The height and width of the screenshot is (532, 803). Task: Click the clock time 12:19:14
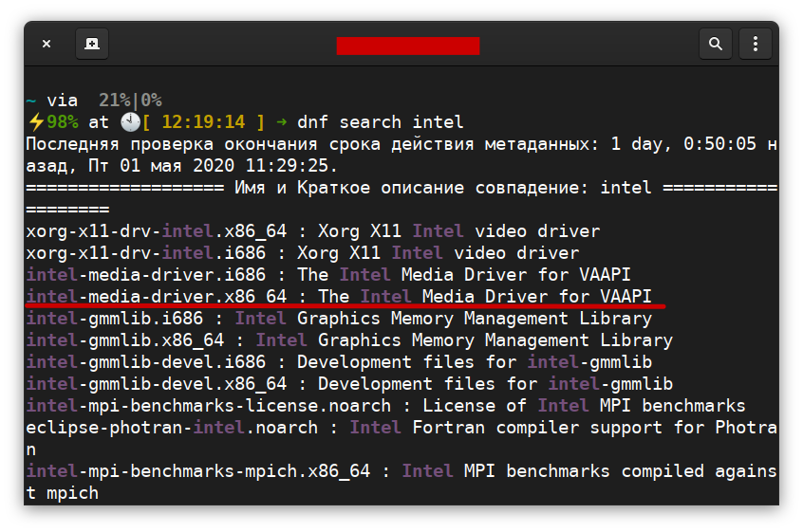coord(203,122)
